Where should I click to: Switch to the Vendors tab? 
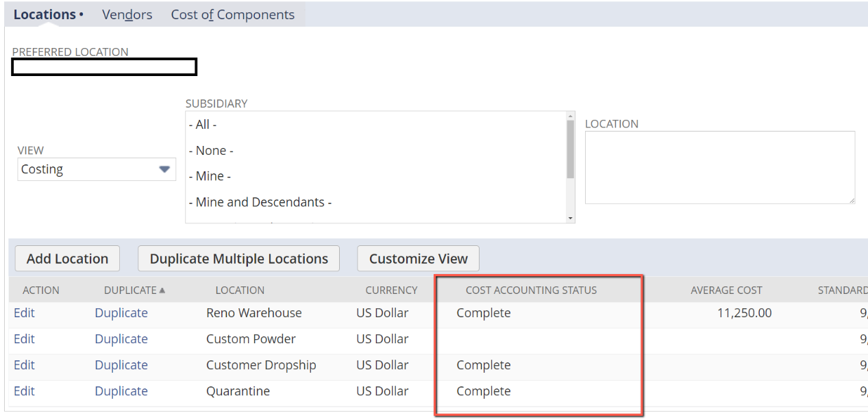(x=127, y=14)
